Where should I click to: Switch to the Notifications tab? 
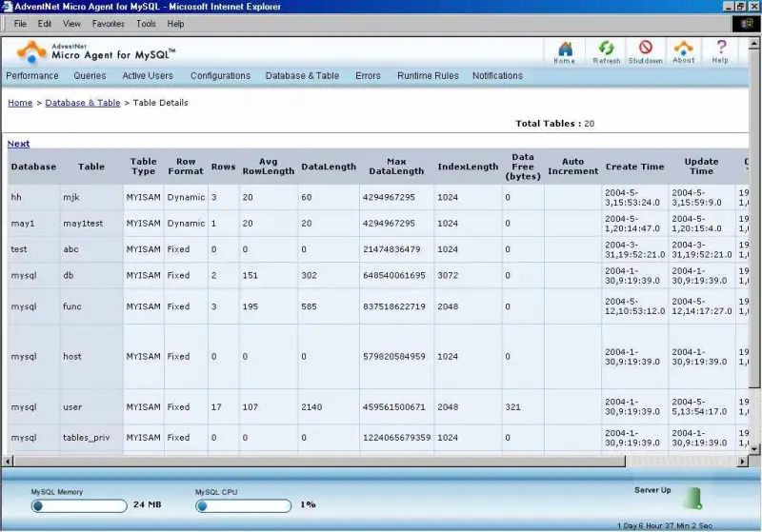click(497, 76)
